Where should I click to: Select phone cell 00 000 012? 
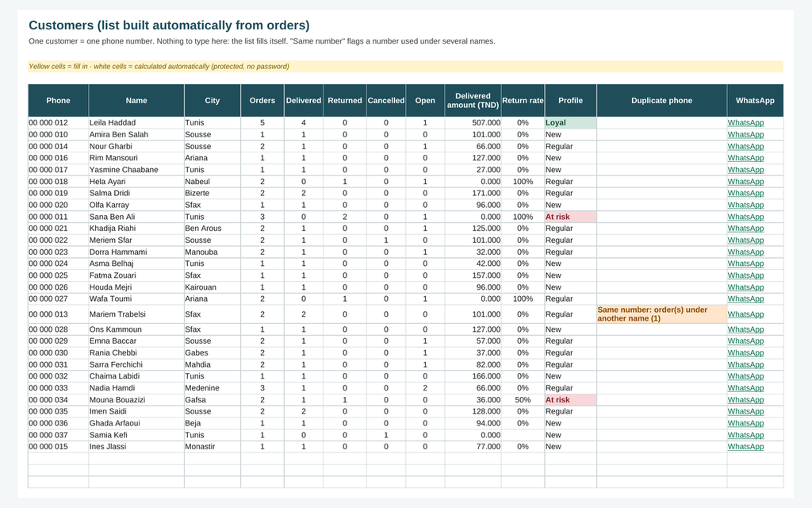pyautogui.click(x=58, y=123)
